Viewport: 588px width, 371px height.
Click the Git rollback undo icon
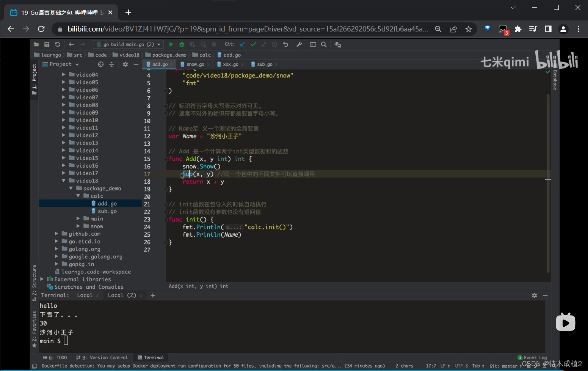tap(285, 44)
